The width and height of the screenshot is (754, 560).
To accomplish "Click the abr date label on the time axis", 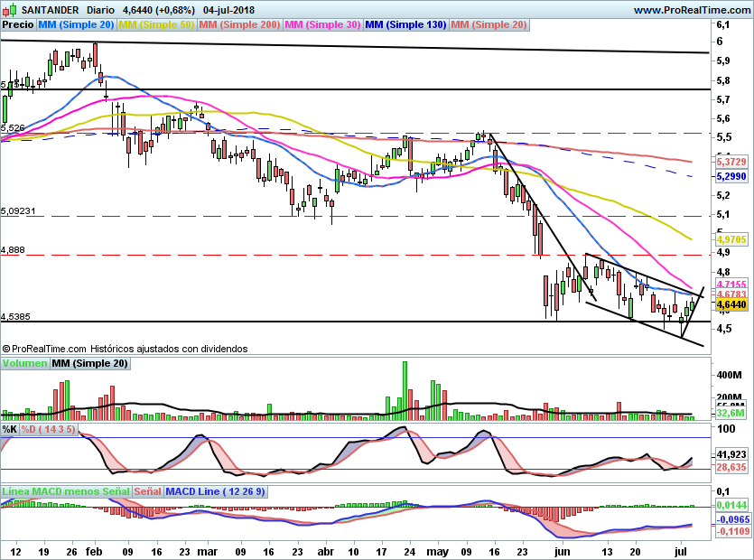I will (326, 551).
